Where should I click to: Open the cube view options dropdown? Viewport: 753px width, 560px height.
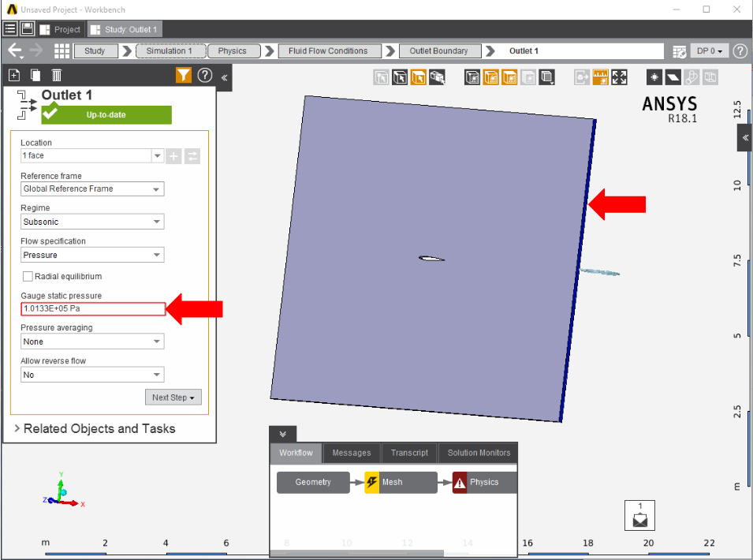(546, 77)
